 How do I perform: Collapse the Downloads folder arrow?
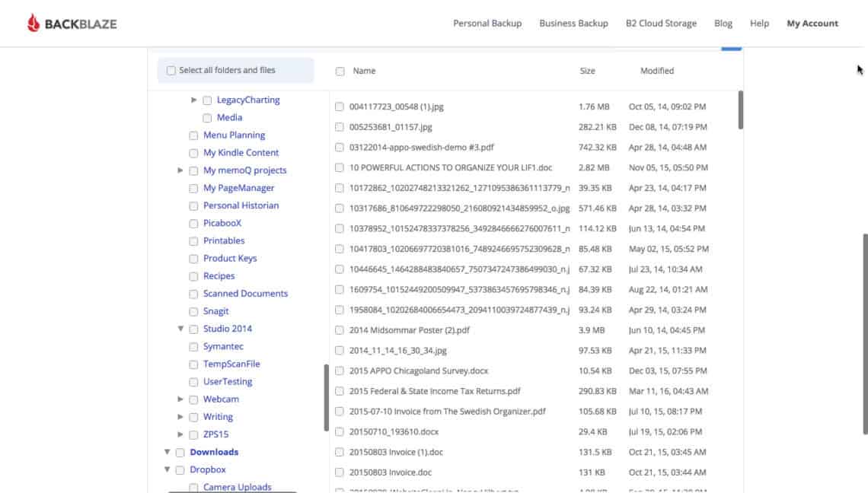pos(168,452)
